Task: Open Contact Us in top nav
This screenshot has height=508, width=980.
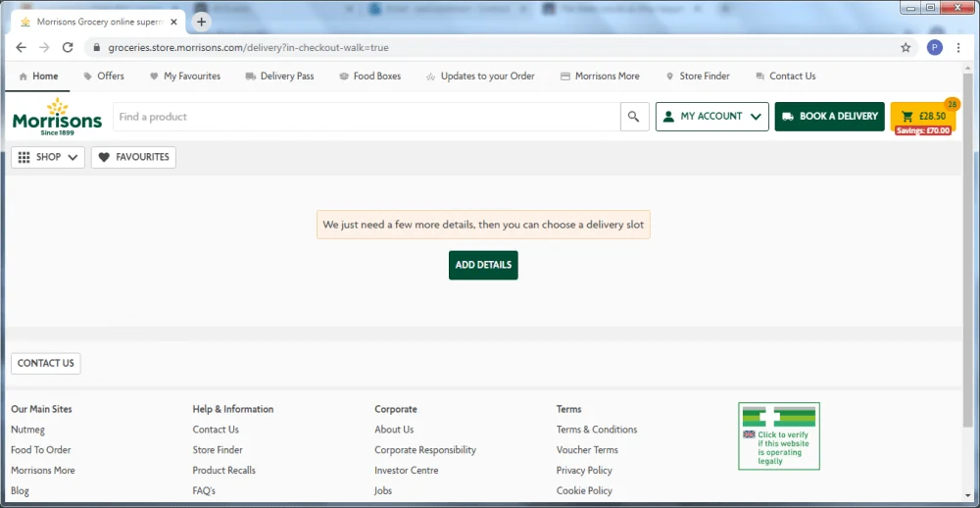Action: 786,76
